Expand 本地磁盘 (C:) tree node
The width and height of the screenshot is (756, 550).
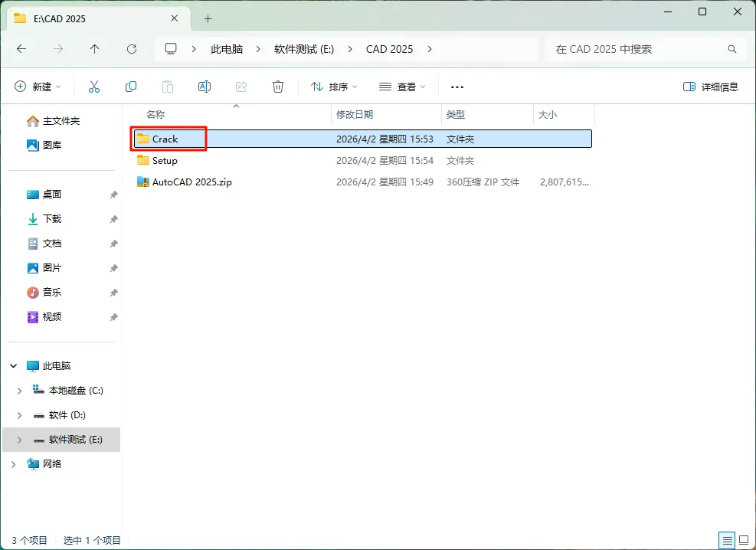click(x=19, y=391)
